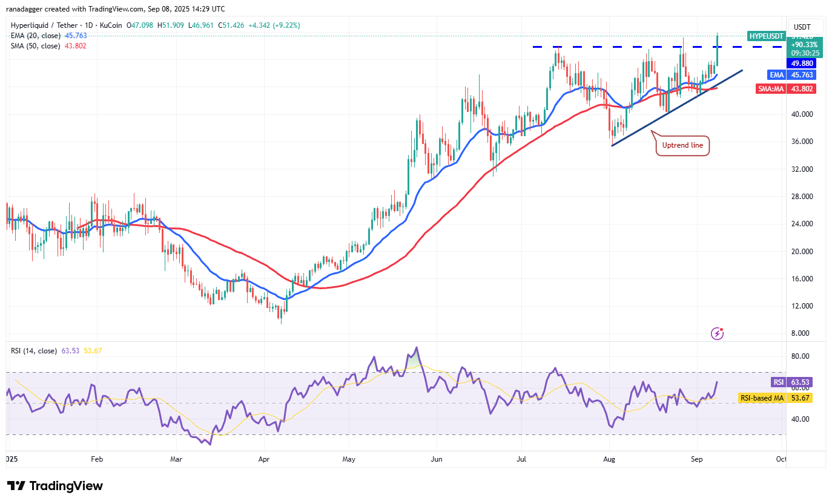Image resolution: width=832 pixels, height=504 pixels.
Task: Click the purple RSI 63.53 badge
Action: tap(793, 382)
